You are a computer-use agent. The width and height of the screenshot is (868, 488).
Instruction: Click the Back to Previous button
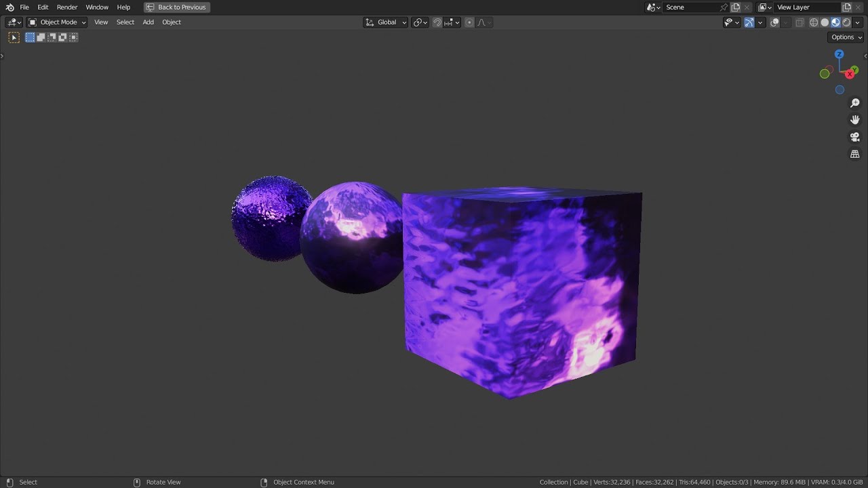[177, 7]
